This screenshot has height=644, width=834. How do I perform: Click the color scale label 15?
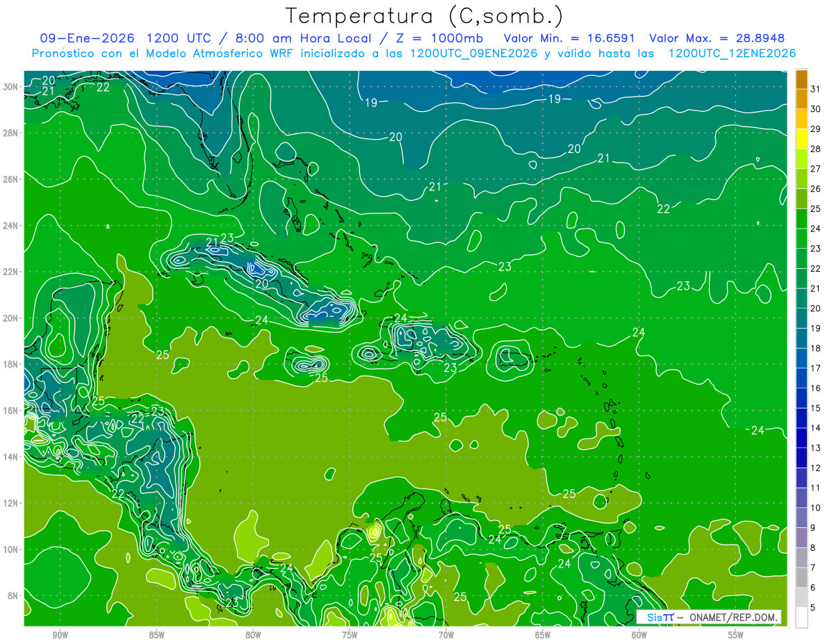pyautogui.click(x=816, y=408)
